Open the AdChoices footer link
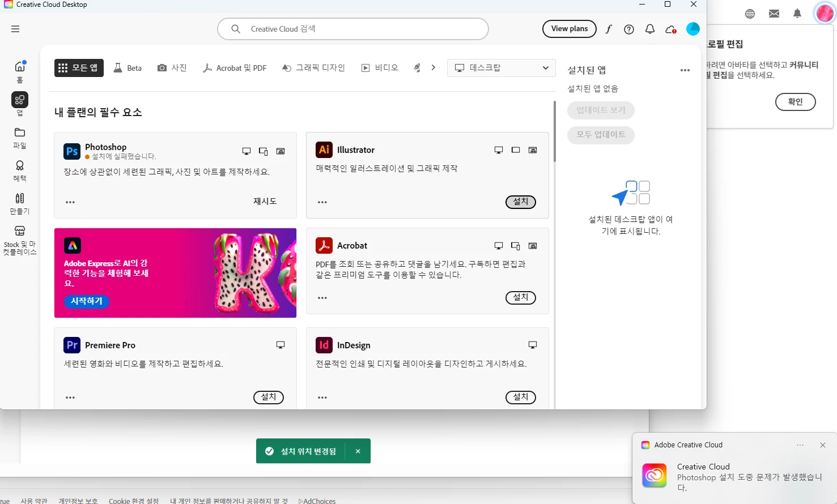 (317, 501)
